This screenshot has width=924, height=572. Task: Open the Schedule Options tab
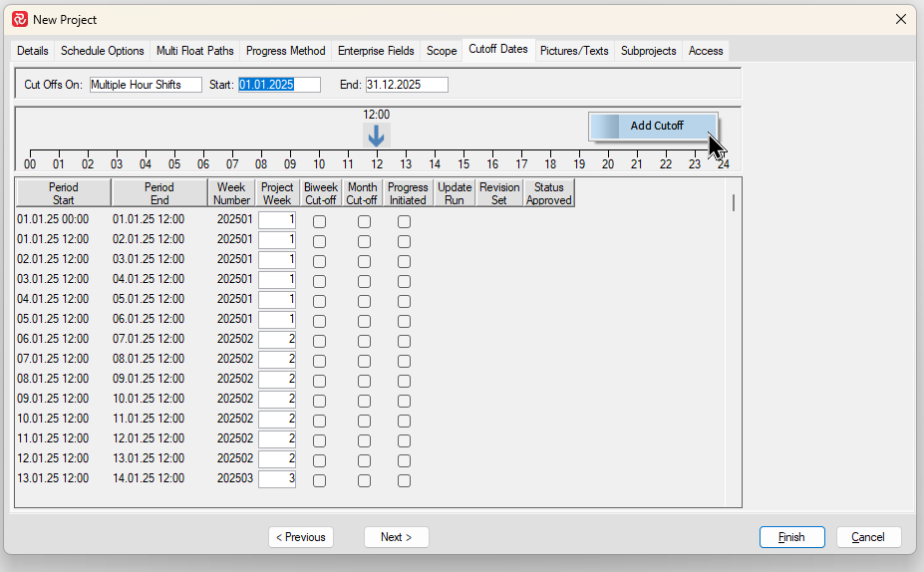pos(103,51)
